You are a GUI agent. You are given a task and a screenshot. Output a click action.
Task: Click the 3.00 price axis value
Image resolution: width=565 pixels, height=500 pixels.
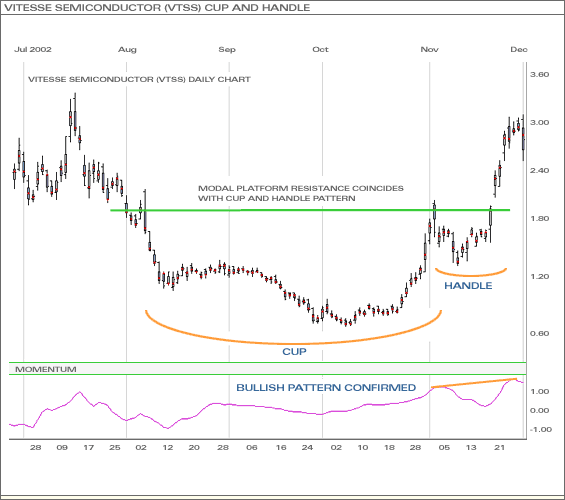539,122
